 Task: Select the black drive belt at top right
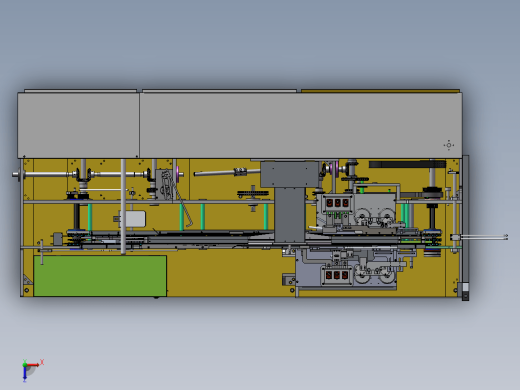coord(407,164)
